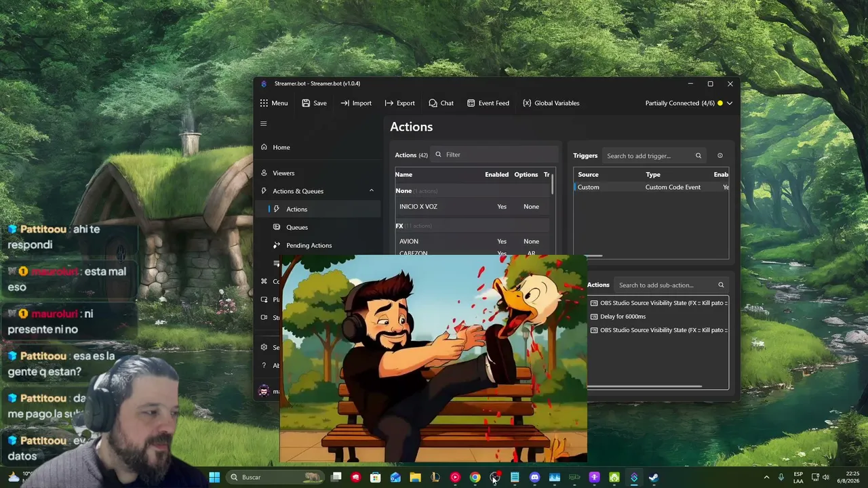
Task: Open YouTube Music from the taskbar
Action: tap(455, 477)
